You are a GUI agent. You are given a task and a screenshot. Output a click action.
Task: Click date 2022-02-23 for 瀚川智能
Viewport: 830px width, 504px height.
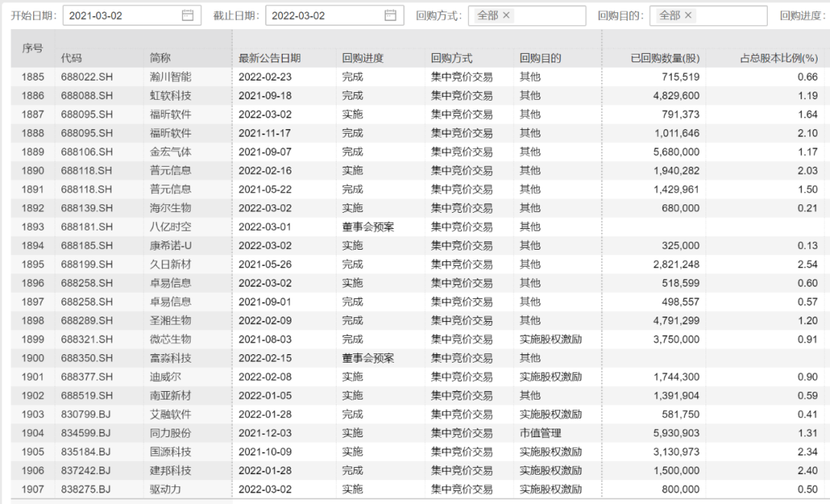(264, 77)
